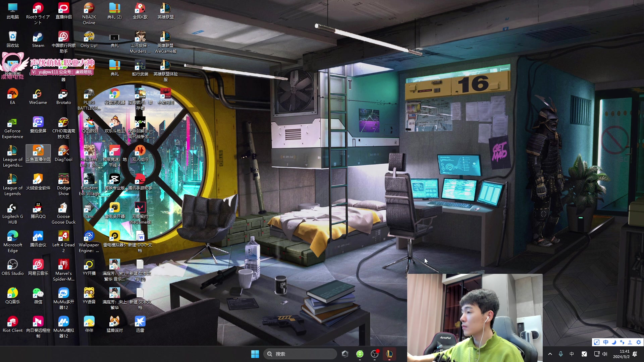Screen dimensions: 644x362
Task: Open the 谷歌浏览器 Chrome icon
Action: click(114, 97)
